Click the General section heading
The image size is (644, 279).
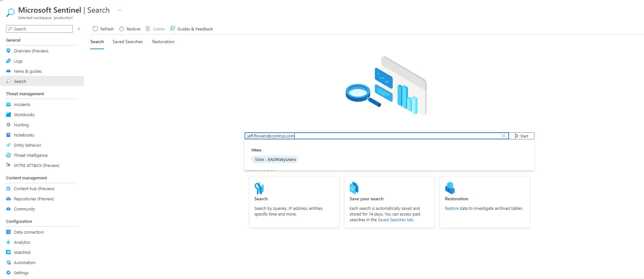click(x=13, y=40)
